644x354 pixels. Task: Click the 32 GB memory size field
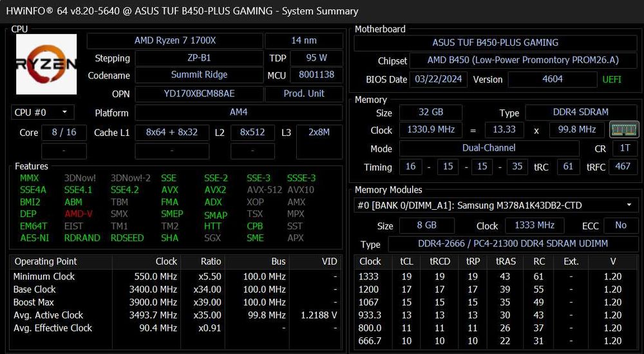pyautogui.click(x=430, y=113)
